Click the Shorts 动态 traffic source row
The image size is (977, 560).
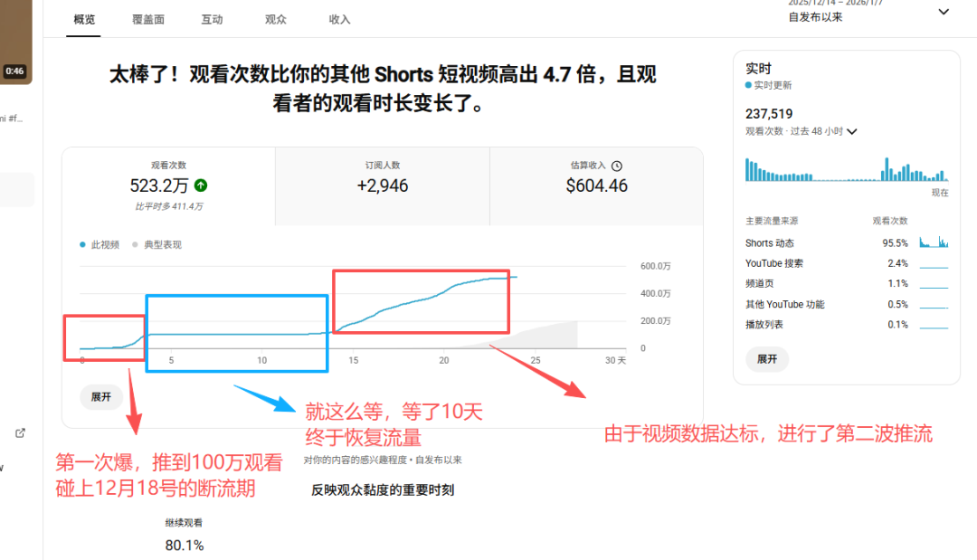click(x=847, y=243)
